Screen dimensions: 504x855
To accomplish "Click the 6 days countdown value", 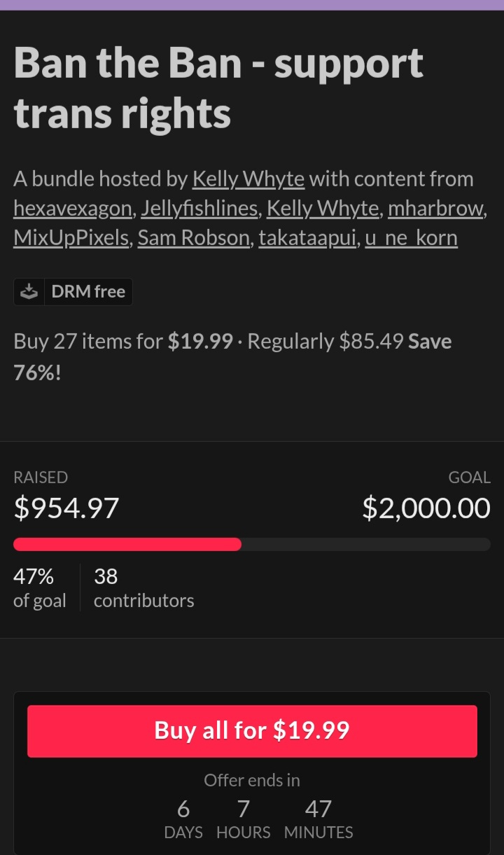I will coord(183,809).
